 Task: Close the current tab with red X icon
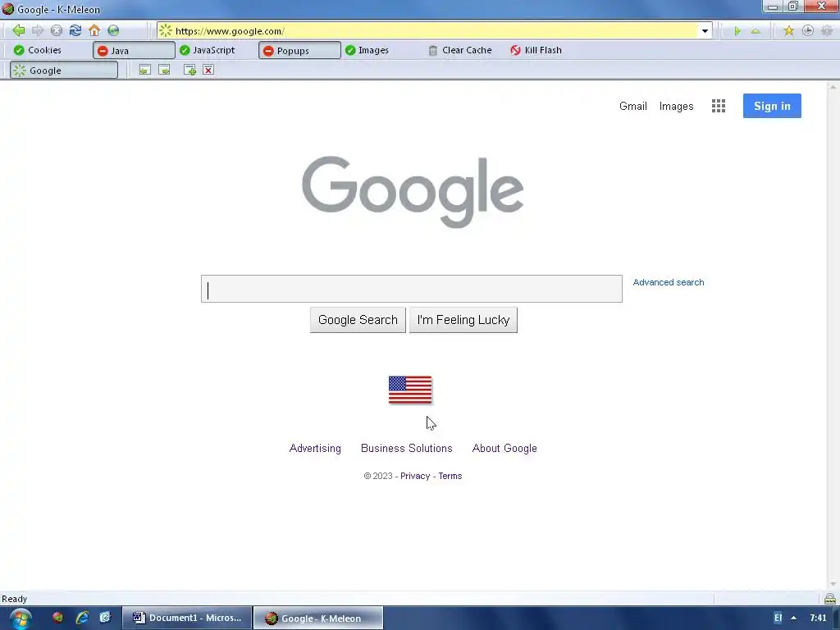pyautogui.click(x=208, y=70)
